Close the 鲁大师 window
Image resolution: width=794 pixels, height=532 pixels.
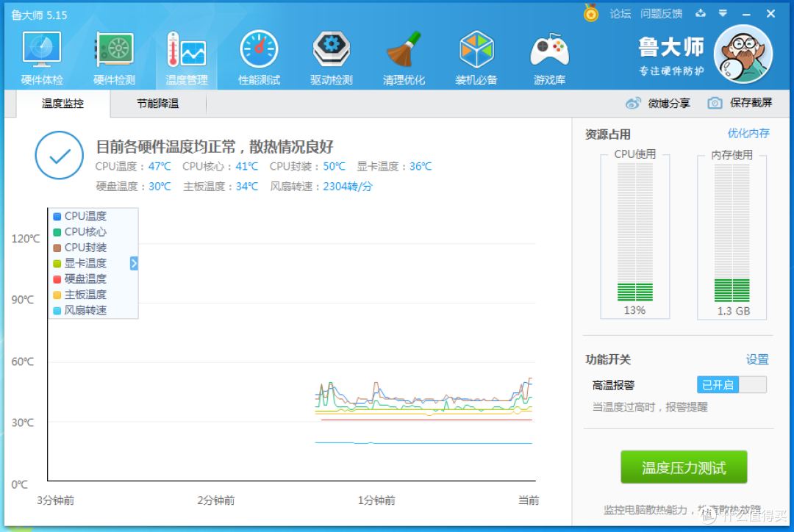[x=770, y=14]
